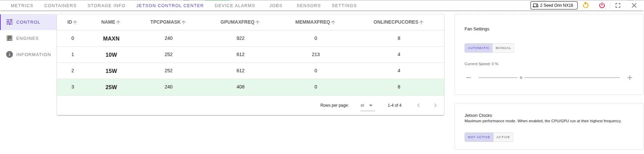
Task: Open Information in the sidebar
Action: (33, 55)
